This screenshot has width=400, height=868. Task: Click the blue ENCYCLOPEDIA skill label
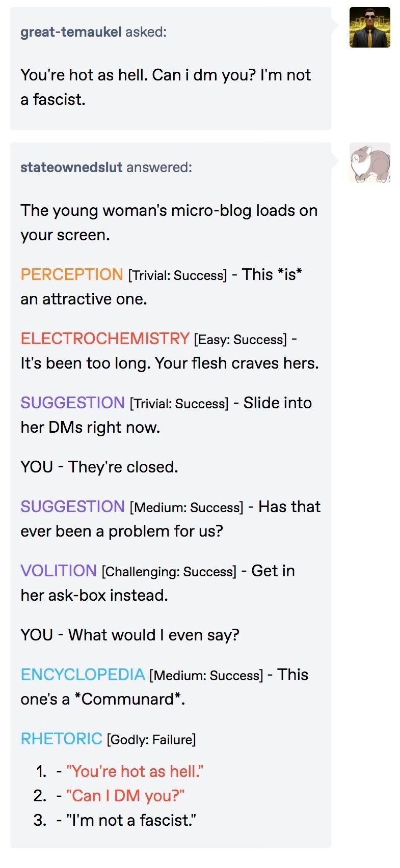point(83,675)
